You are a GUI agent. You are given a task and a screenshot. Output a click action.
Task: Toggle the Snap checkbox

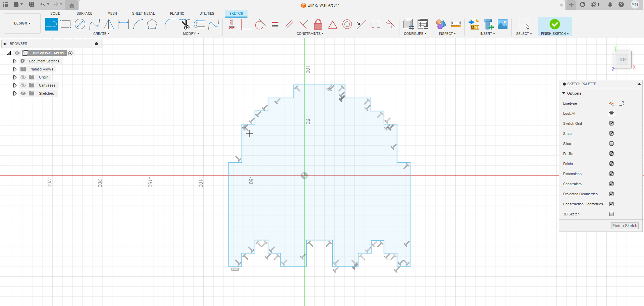click(x=611, y=134)
